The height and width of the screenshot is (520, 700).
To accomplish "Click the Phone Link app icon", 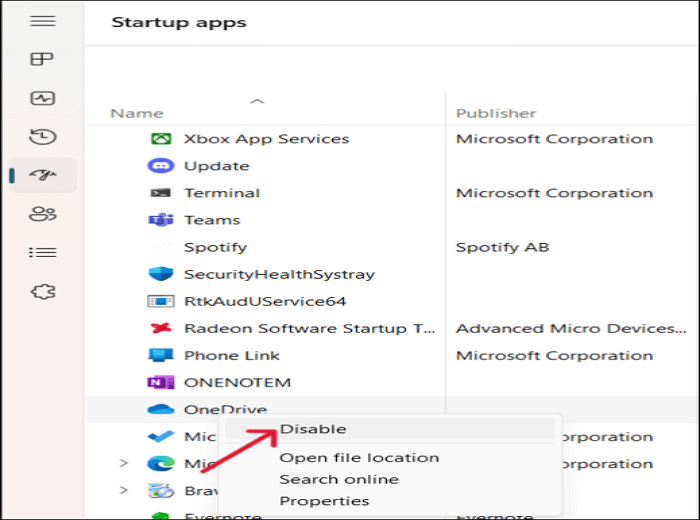I will click(160, 355).
